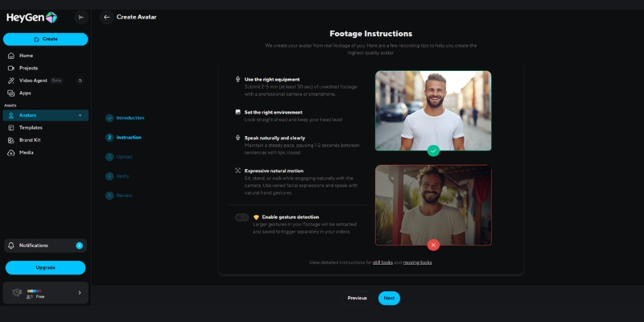Click the gesture detection premium gem icon
This screenshot has height=322, width=644.
256,217
